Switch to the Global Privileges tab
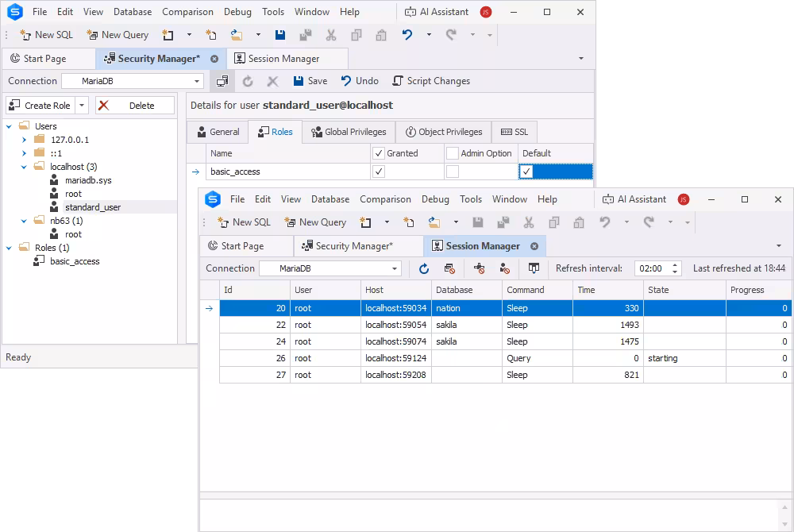The width and height of the screenshot is (794, 532). (349, 132)
